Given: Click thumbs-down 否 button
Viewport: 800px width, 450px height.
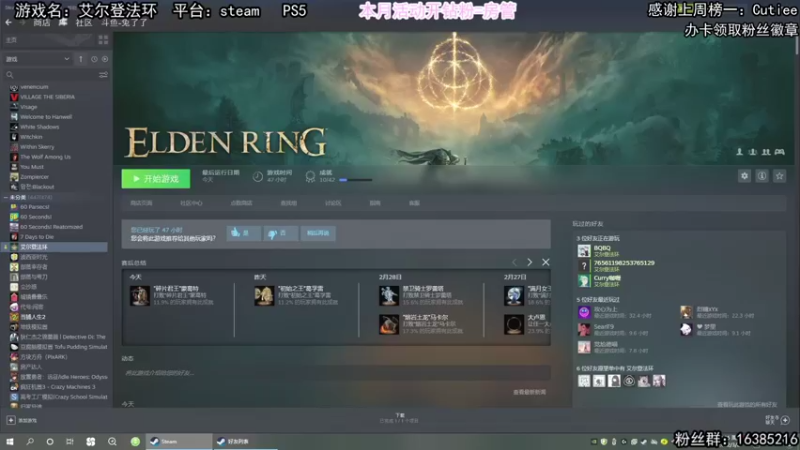Looking at the screenshot, I should tap(281, 233).
